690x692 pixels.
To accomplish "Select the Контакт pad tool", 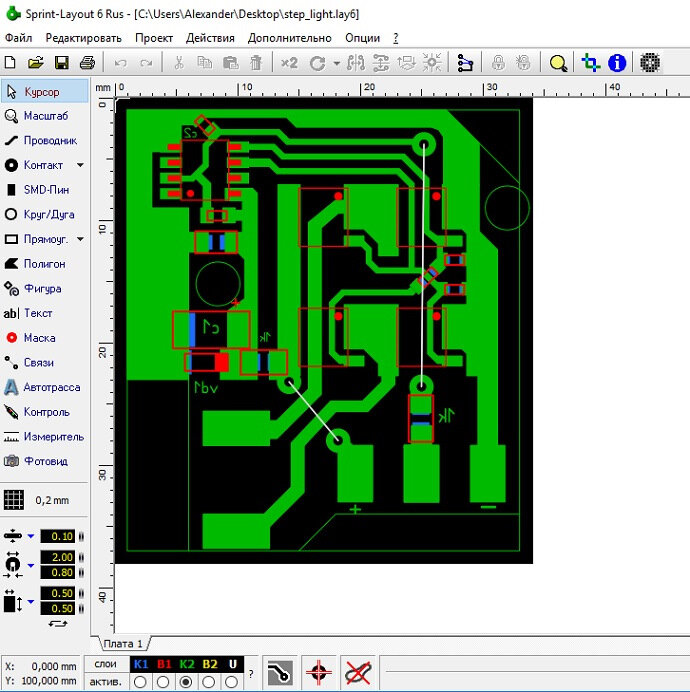I will click(x=38, y=165).
